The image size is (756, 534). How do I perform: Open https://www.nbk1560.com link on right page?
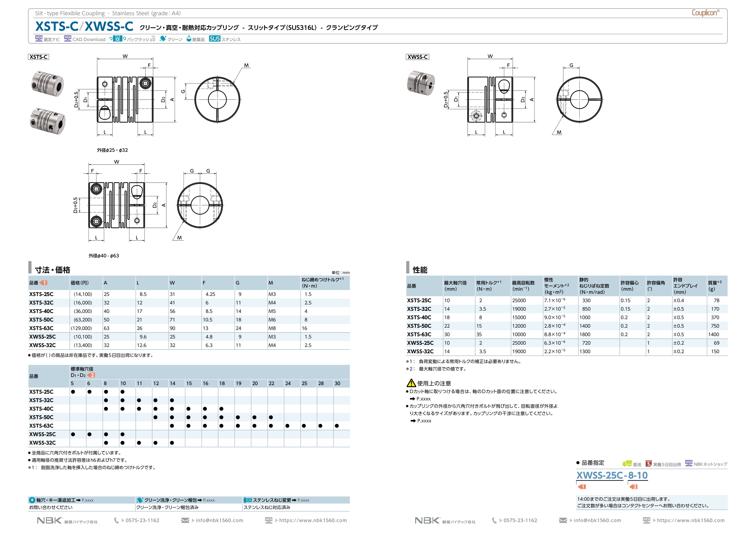[691, 520]
